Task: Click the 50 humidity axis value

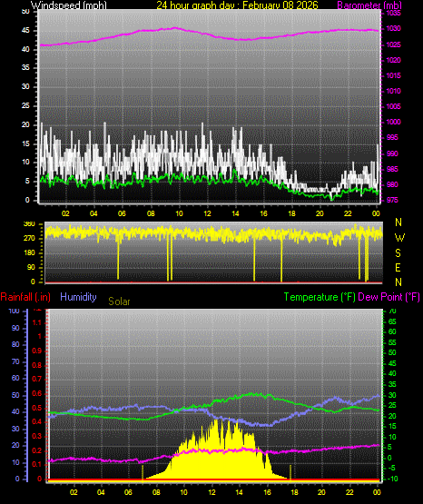Action: (x=15, y=395)
